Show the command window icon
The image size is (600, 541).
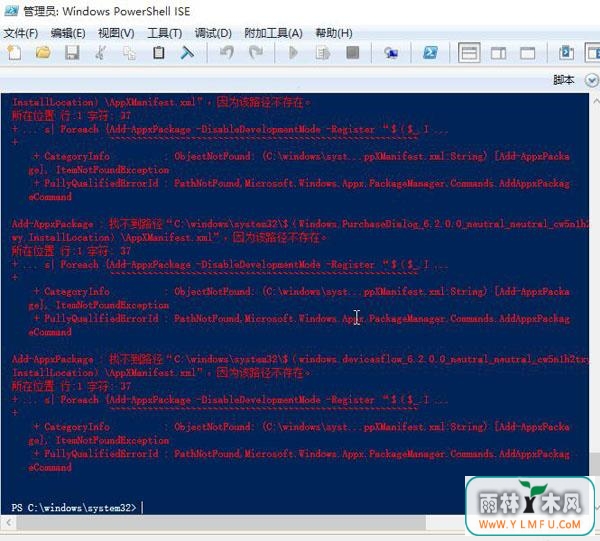click(566, 52)
